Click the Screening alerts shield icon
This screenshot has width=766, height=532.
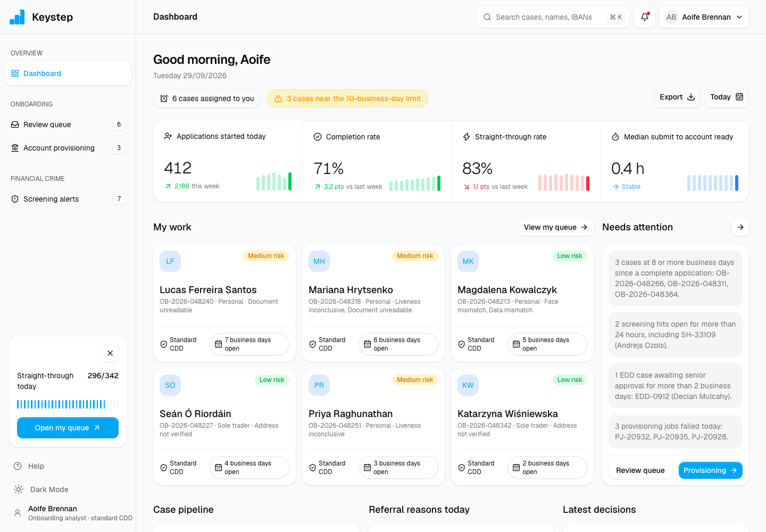tap(15, 199)
